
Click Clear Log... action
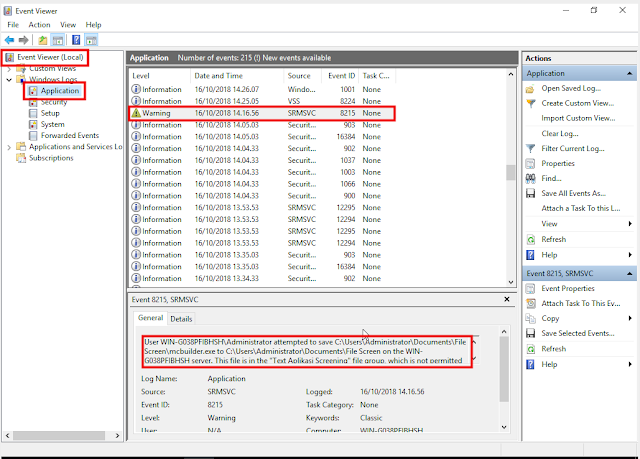point(560,133)
